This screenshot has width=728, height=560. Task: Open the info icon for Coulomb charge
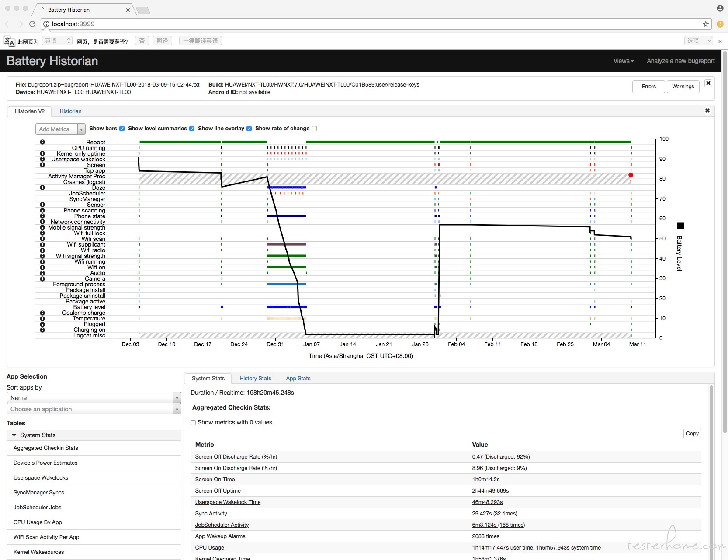coord(42,313)
